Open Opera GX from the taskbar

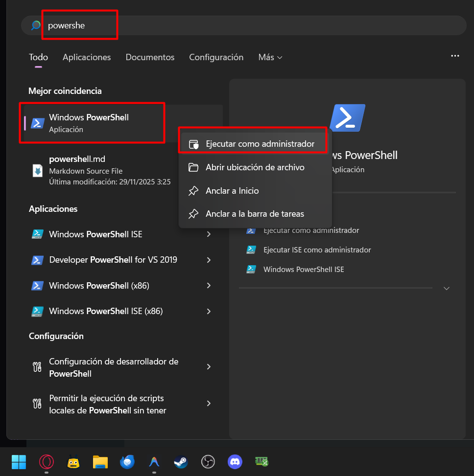coord(46,461)
